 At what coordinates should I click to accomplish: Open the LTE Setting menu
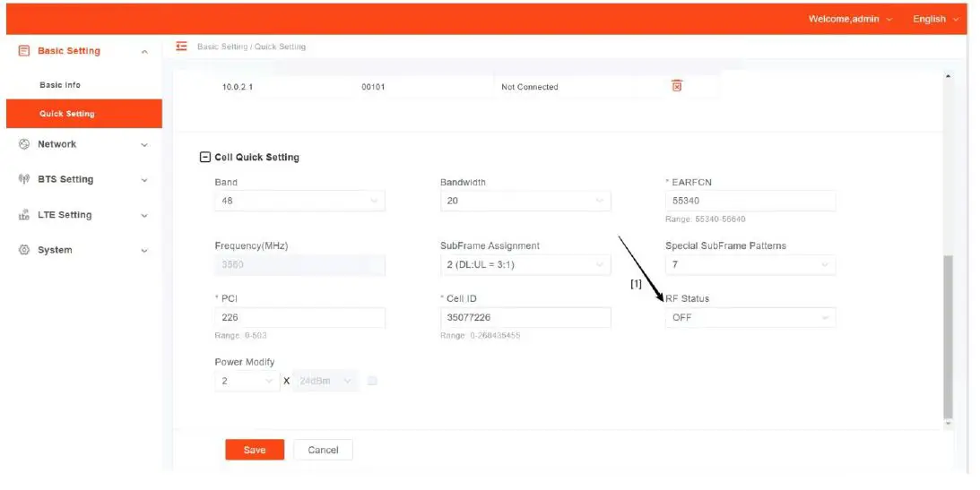point(84,215)
